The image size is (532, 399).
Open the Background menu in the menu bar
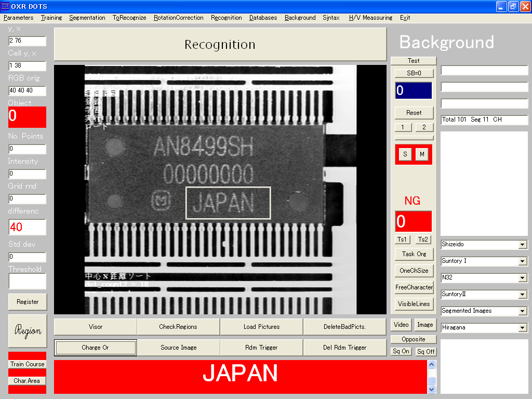300,18
